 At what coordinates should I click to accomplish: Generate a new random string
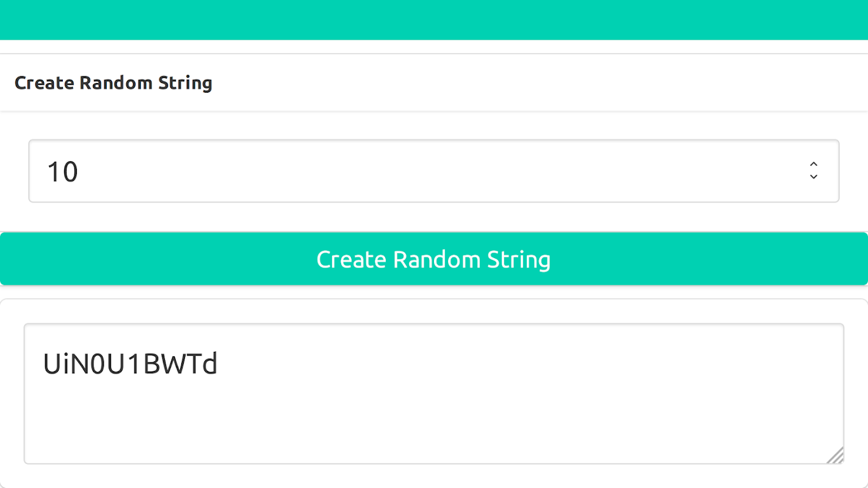tap(433, 259)
